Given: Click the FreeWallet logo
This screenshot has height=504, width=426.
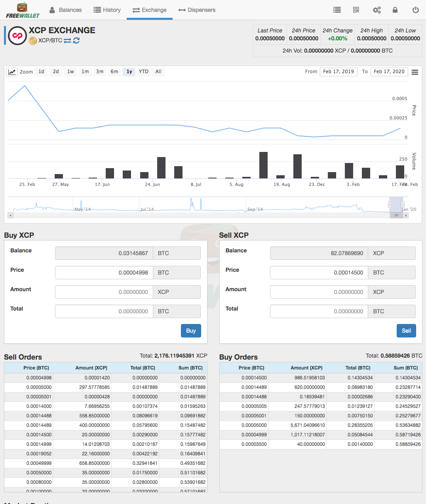Looking at the screenshot, I should [x=23, y=10].
